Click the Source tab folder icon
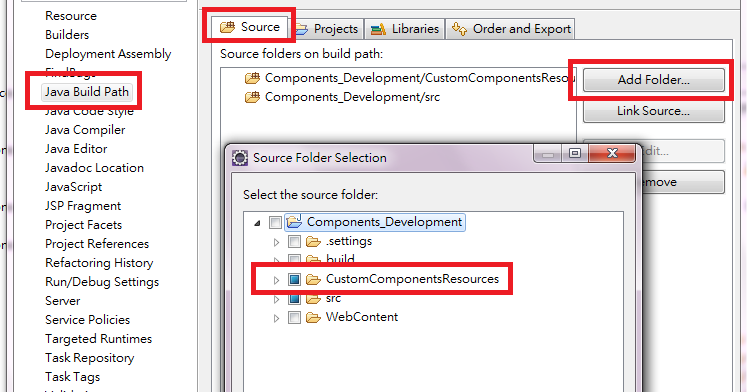This screenshot has height=392, width=747. pyautogui.click(x=227, y=27)
